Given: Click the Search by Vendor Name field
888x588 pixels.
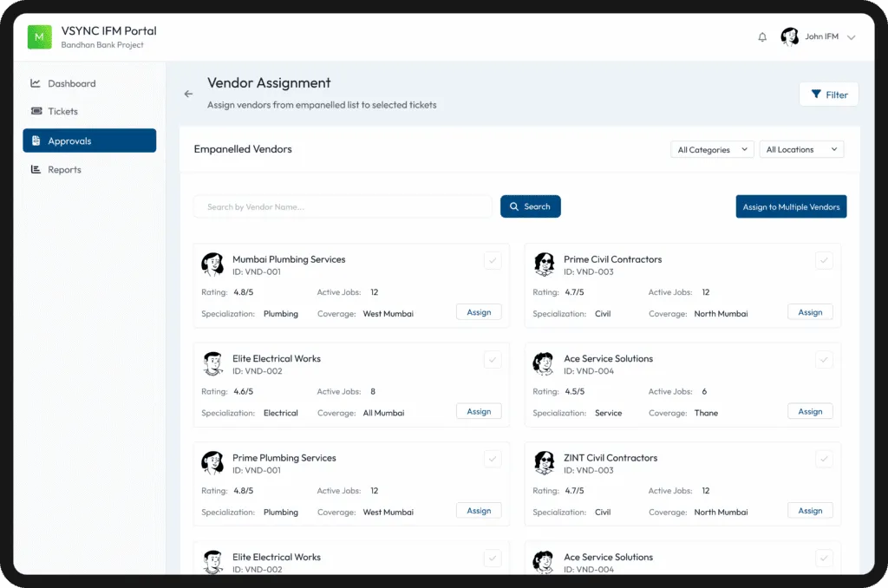Looking at the screenshot, I should pyautogui.click(x=343, y=206).
